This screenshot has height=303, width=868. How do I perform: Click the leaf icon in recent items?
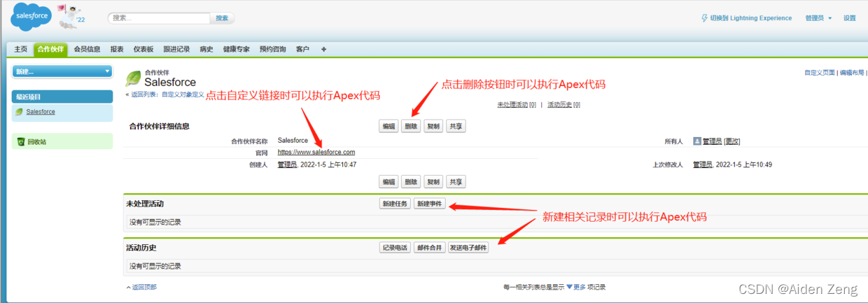tap(19, 112)
